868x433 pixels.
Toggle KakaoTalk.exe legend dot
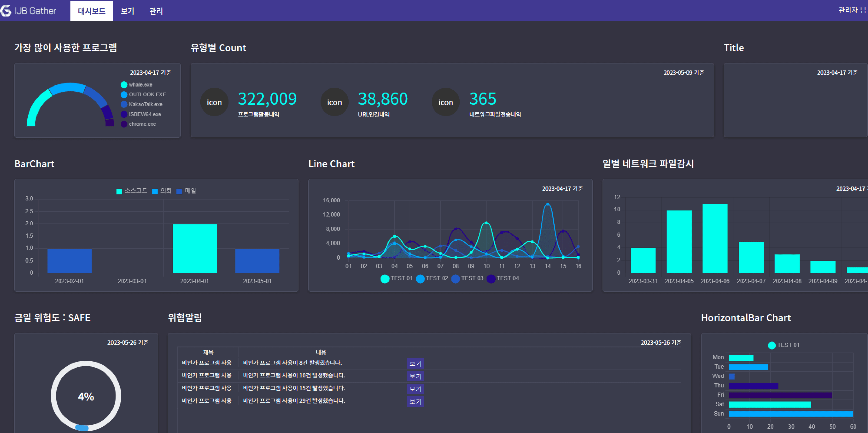click(124, 104)
